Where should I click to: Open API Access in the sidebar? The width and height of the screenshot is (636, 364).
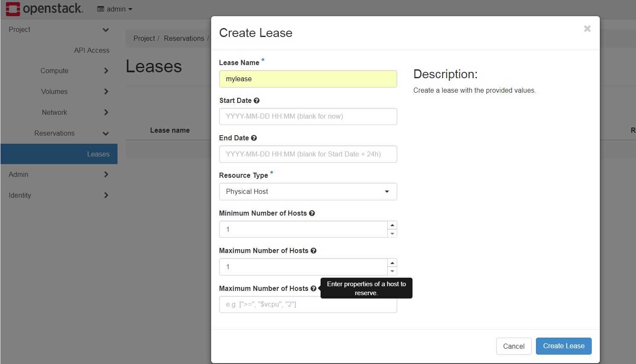point(92,50)
